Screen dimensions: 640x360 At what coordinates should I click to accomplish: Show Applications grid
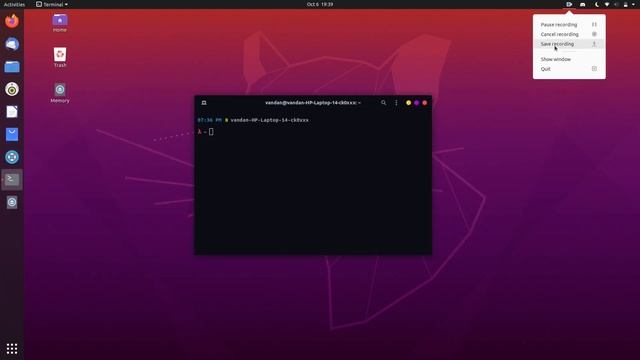coord(12,348)
